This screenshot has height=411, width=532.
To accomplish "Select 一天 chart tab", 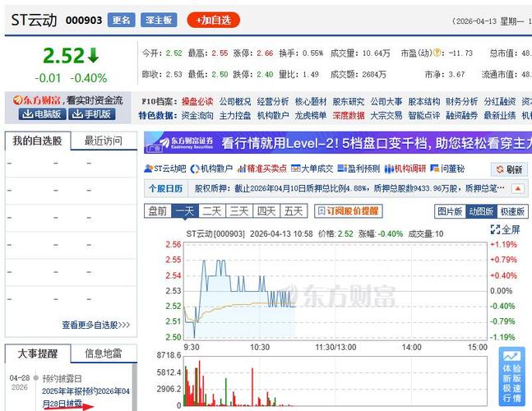I will 185,211.
